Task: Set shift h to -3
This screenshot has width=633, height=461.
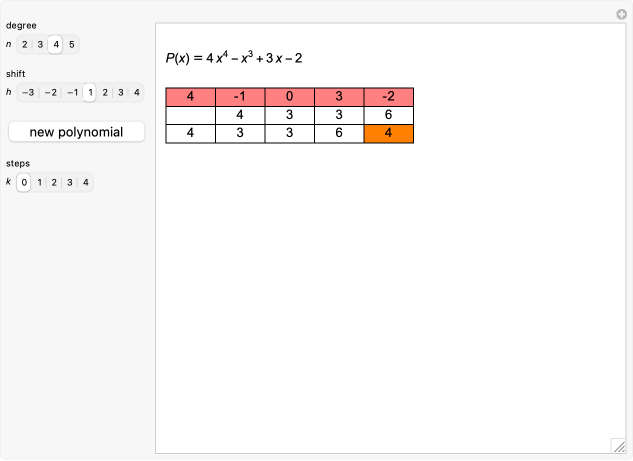Action: click(x=28, y=93)
